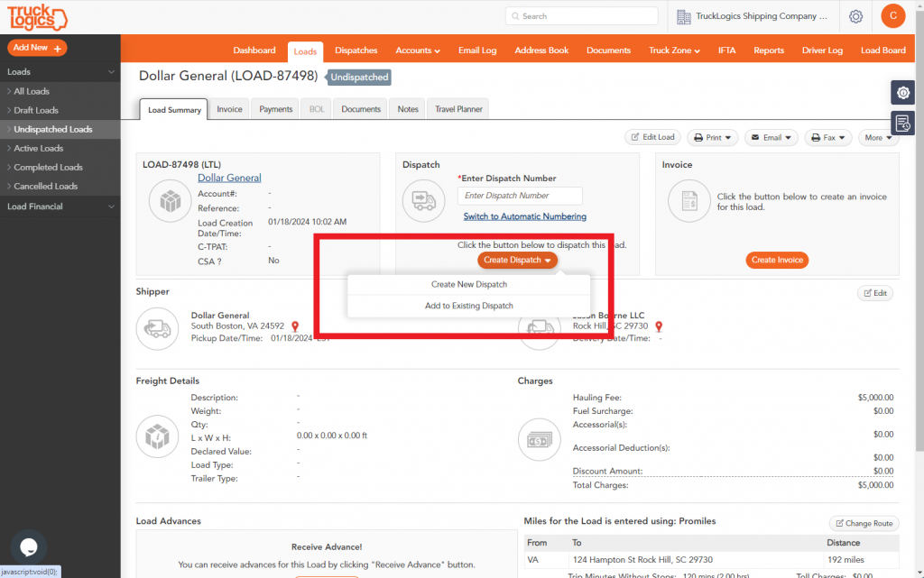Image resolution: width=924 pixels, height=578 pixels.
Task: Switch to the Payments tab
Action: (276, 109)
